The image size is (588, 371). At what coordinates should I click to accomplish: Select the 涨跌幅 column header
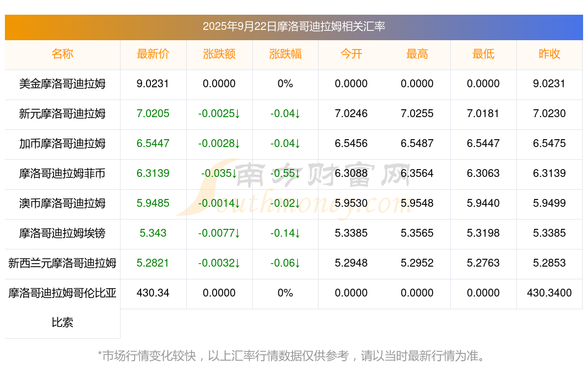[x=285, y=54]
